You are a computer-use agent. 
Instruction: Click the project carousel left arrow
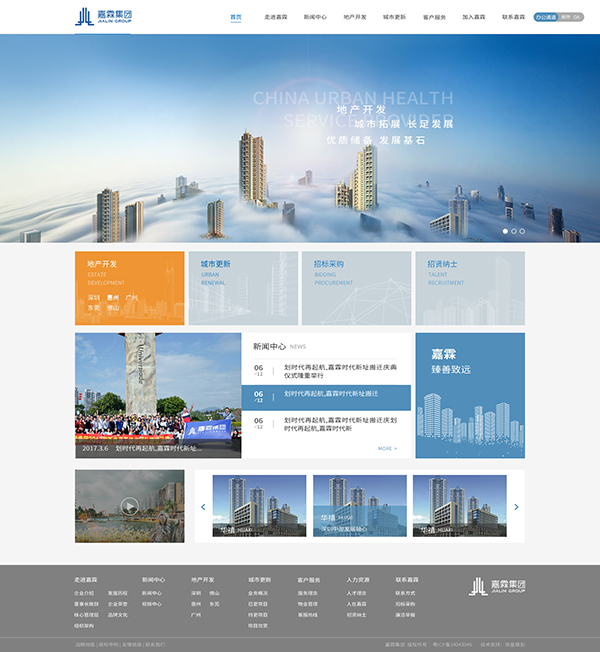(x=203, y=507)
